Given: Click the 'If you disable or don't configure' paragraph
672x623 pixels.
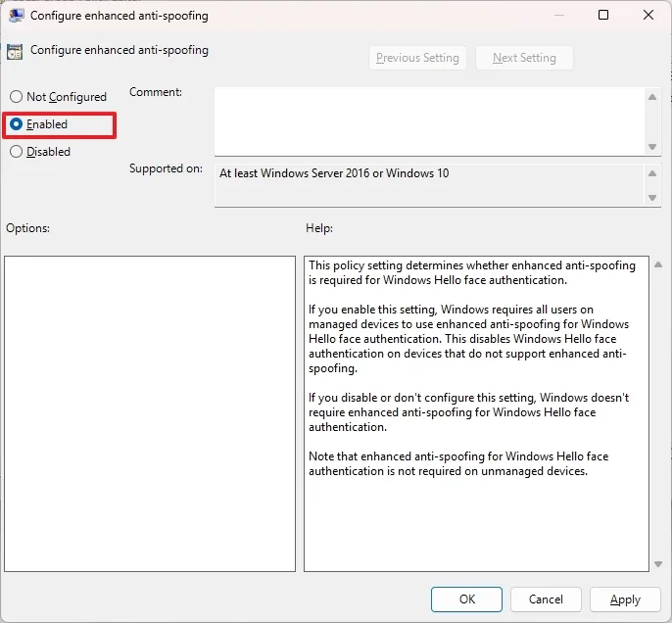Looking at the screenshot, I should click(x=468, y=412).
